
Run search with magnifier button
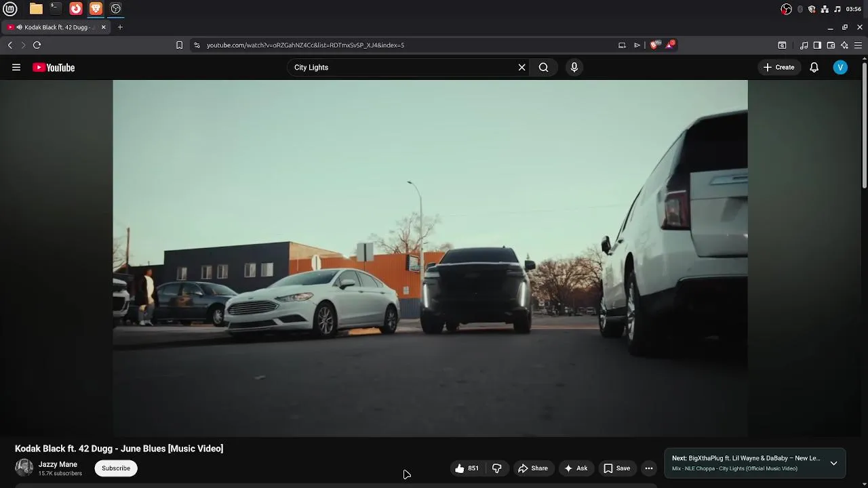click(544, 67)
